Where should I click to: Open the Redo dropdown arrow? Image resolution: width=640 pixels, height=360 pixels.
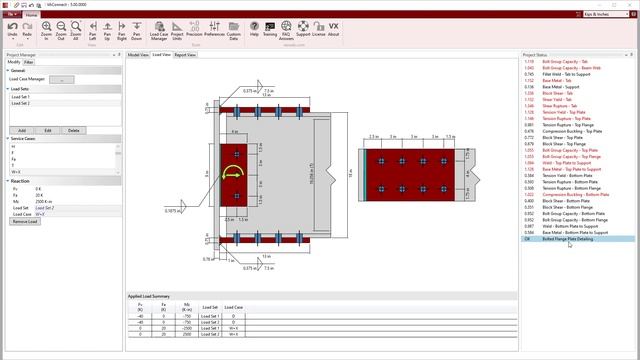[x=27, y=39]
